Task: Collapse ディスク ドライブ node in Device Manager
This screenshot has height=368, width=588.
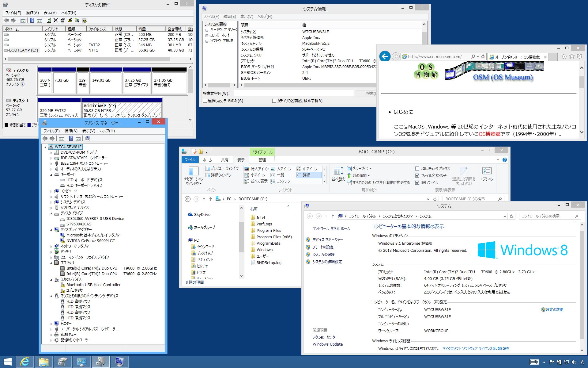Action: (51, 213)
